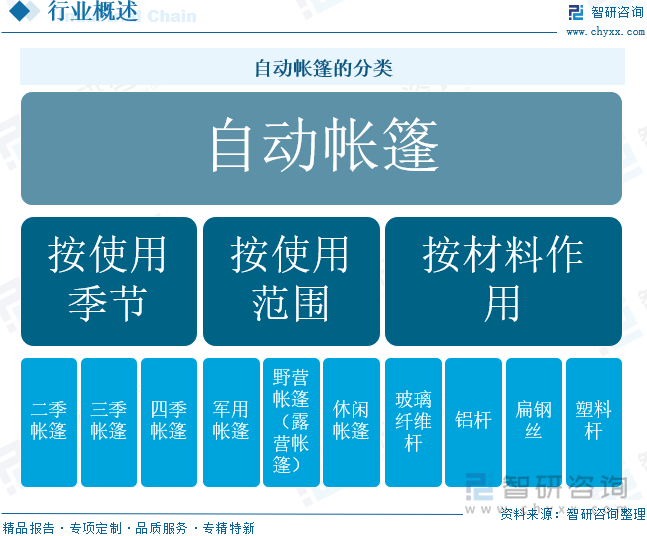The image size is (647, 536).
Task: Click the 铝杆 tile
Action: [x=473, y=422]
